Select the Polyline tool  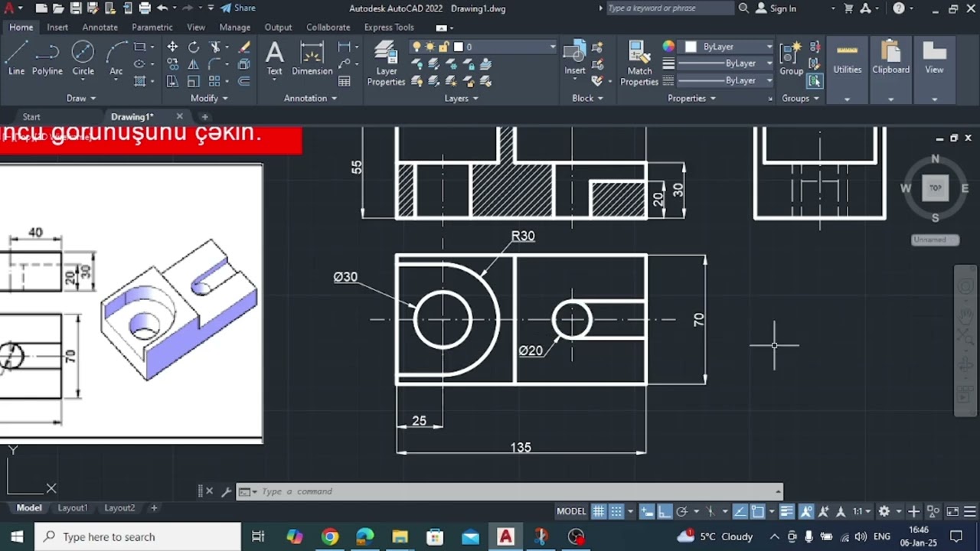(47, 58)
